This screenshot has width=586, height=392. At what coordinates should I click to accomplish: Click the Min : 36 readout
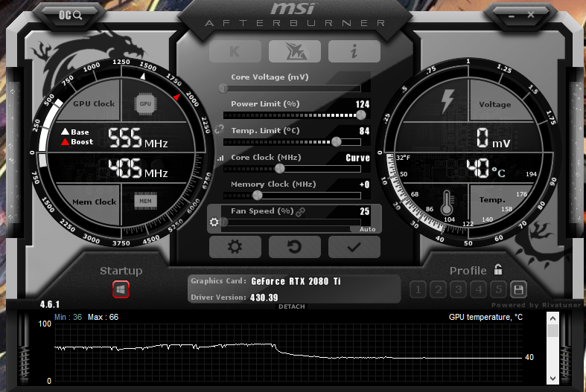coord(68,317)
